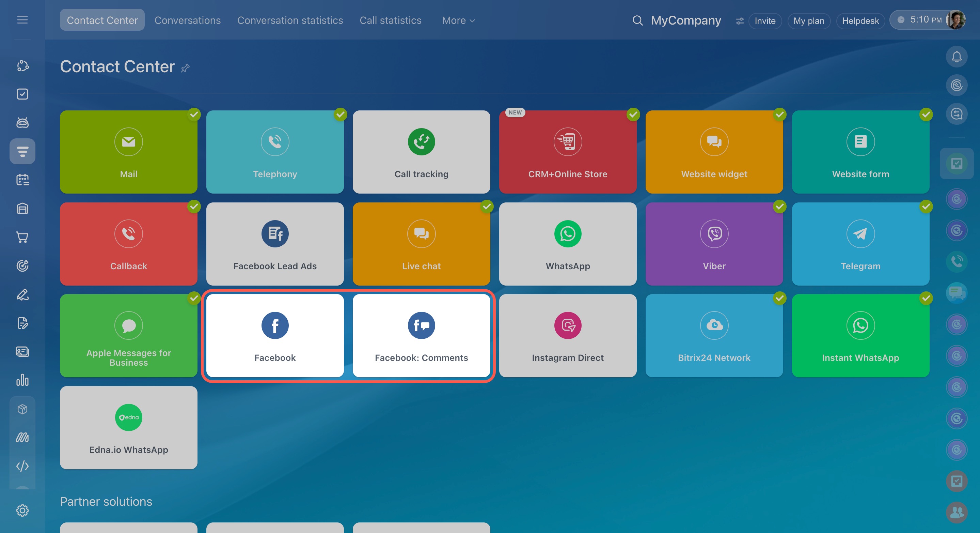Screen dimensions: 980x533
Task: Open the Call tracking tile
Action: click(421, 152)
